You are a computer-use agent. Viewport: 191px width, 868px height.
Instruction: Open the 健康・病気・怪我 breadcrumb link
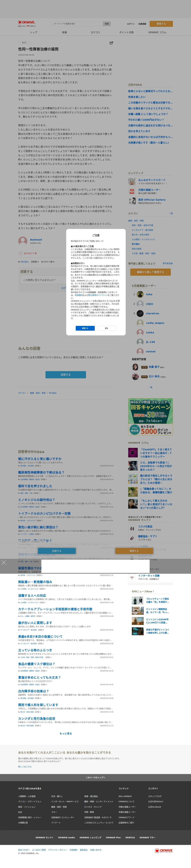[38, 393]
